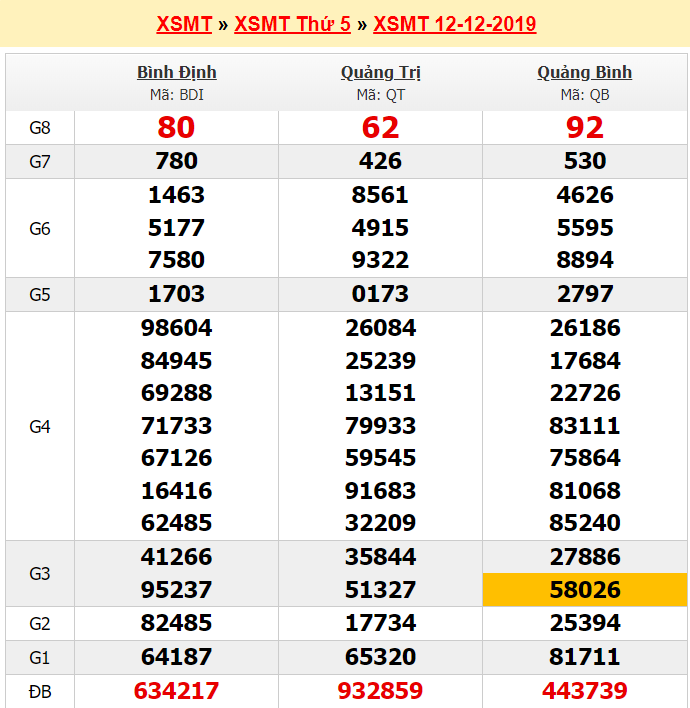Select the G7 result 530
Screen dimensions: 690x708
tap(585, 161)
